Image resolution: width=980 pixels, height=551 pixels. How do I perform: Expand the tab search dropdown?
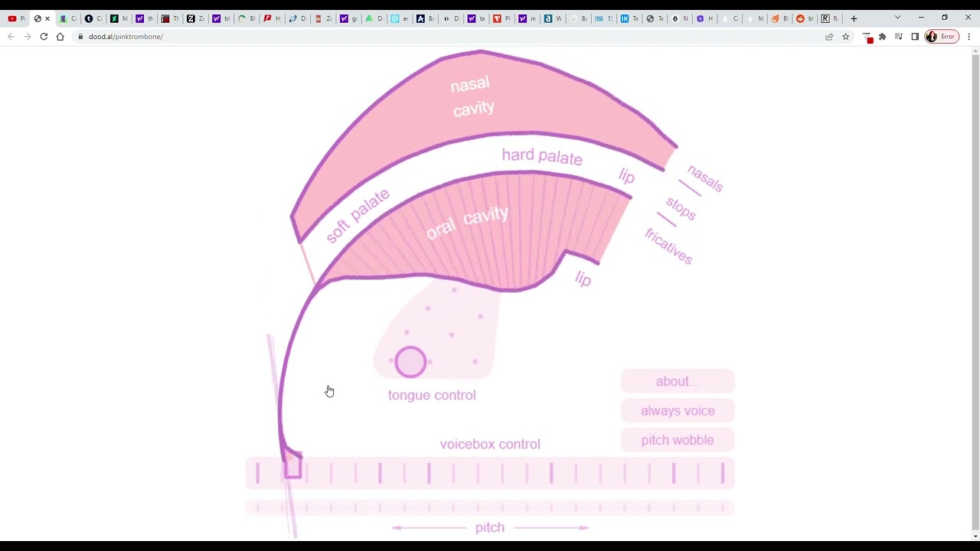click(897, 18)
